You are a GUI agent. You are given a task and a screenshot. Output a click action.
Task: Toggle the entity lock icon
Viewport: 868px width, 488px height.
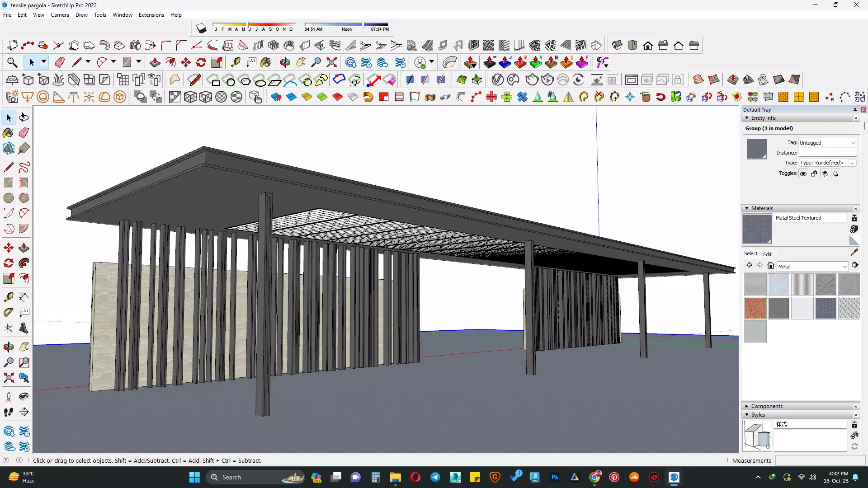click(814, 174)
